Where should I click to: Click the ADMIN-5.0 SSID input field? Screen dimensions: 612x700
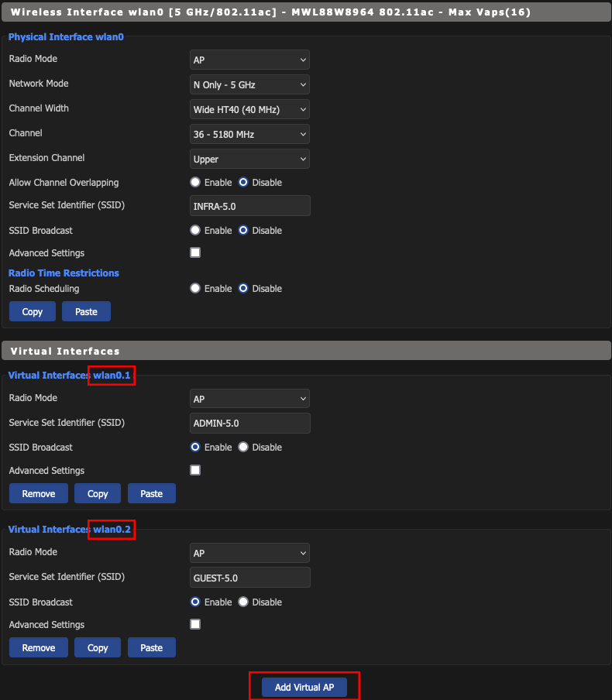pyautogui.click(x=249, y=423)
